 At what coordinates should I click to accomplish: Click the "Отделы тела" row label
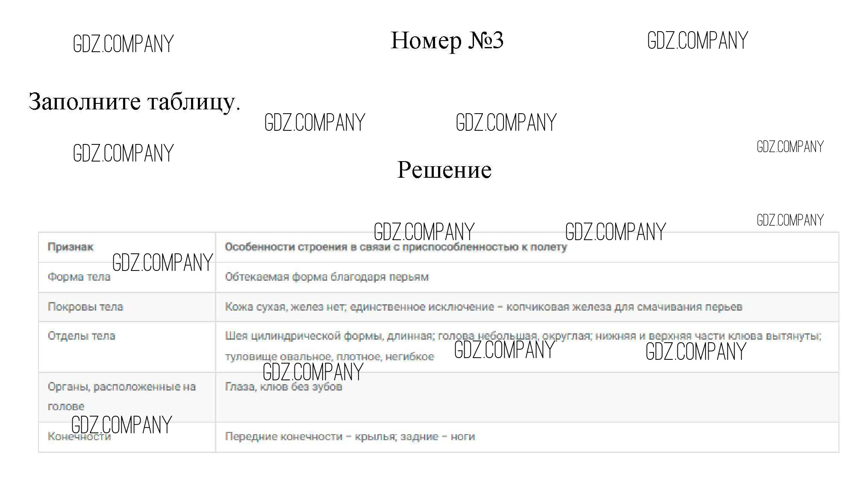click(x=81, y=336)
